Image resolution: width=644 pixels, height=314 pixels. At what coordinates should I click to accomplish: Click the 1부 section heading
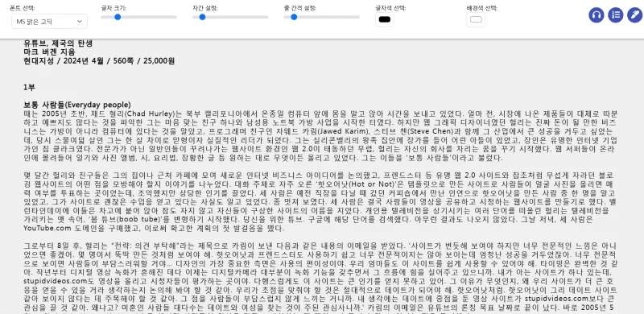click(x=29, y=87)
